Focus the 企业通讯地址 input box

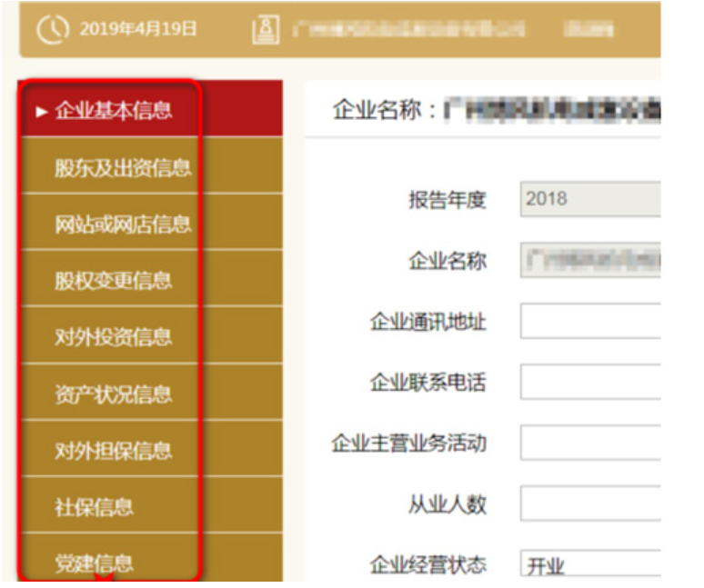point(589,321)
